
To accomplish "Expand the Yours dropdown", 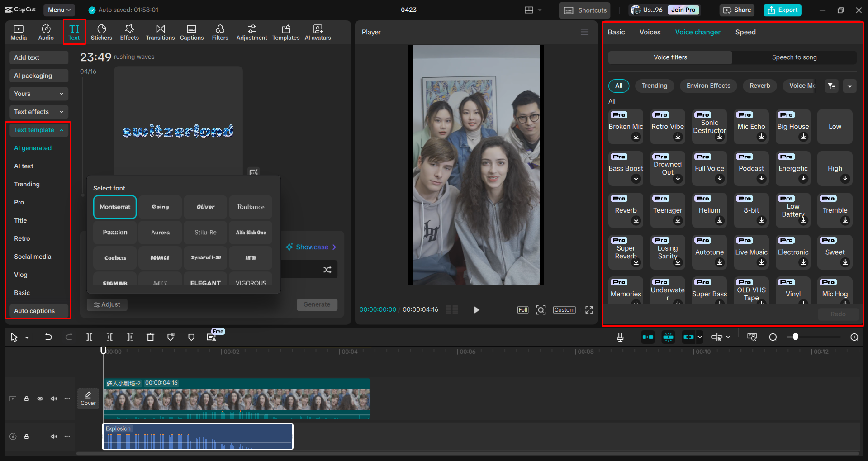I will (x=38, y=94).
